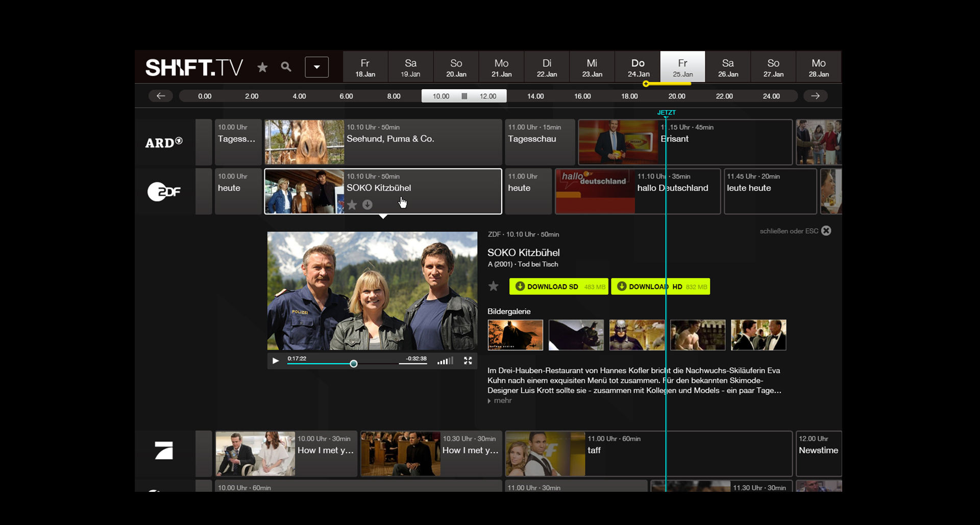
Task: Click the video progress slider knob
Action: (x=353, y=364)
